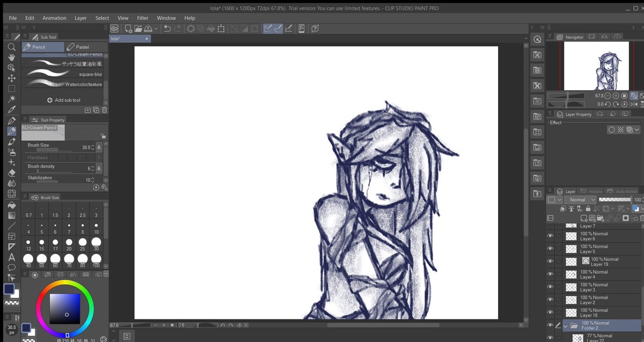
Task: Open Brush density dynamics settings button
Action: click(x=99, y=168)
